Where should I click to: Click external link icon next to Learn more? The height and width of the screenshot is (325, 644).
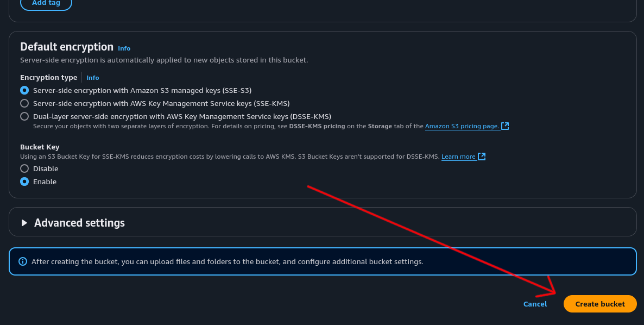[x=482, y=157]
